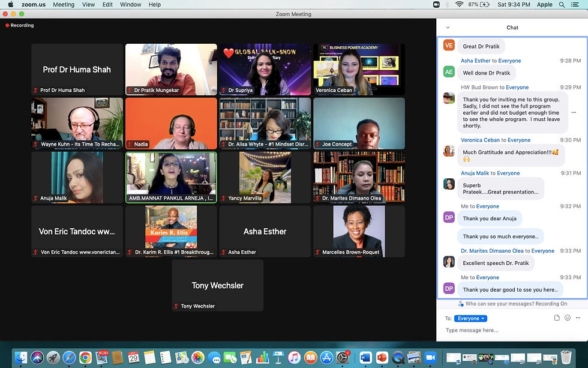Select Dr. Karim R. Ellis's tile
Image resolution: width=588 pixels, height=368 pixels.
tap(171, 232)
